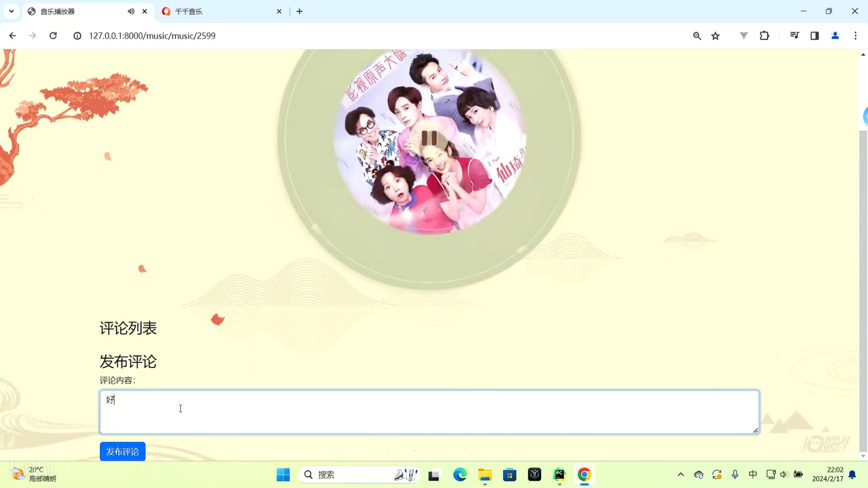Close the 千千音乐 tab

(279, 12)
